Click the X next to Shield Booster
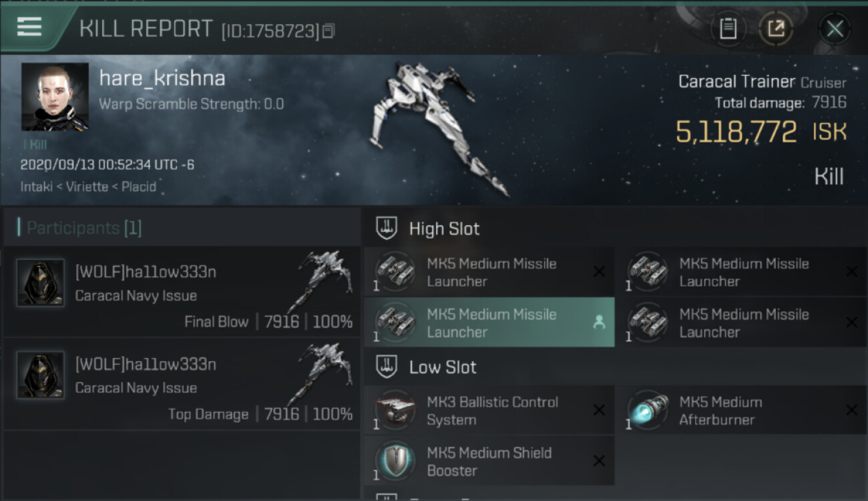The height and width of the screenshot is (501, 868). [599, 461]
